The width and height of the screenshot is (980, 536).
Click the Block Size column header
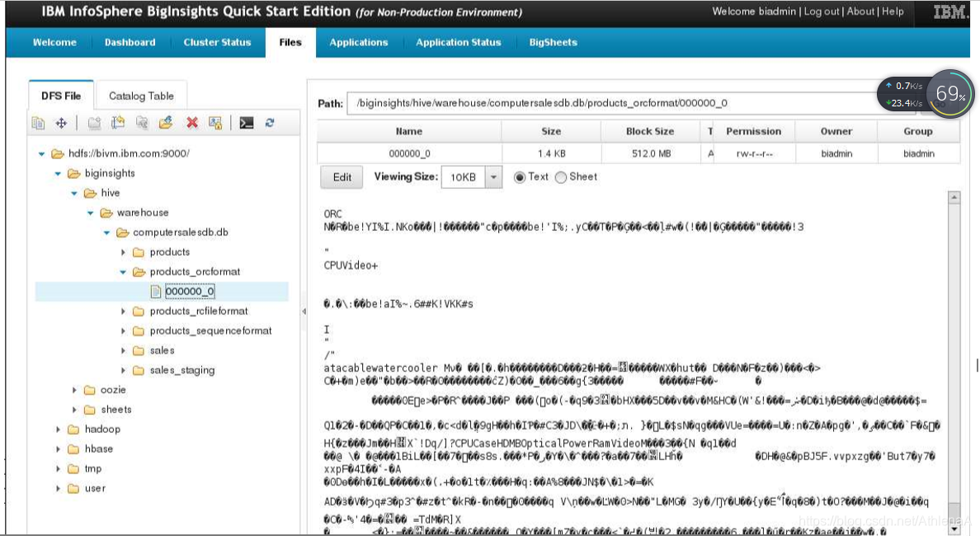point(650,131)
